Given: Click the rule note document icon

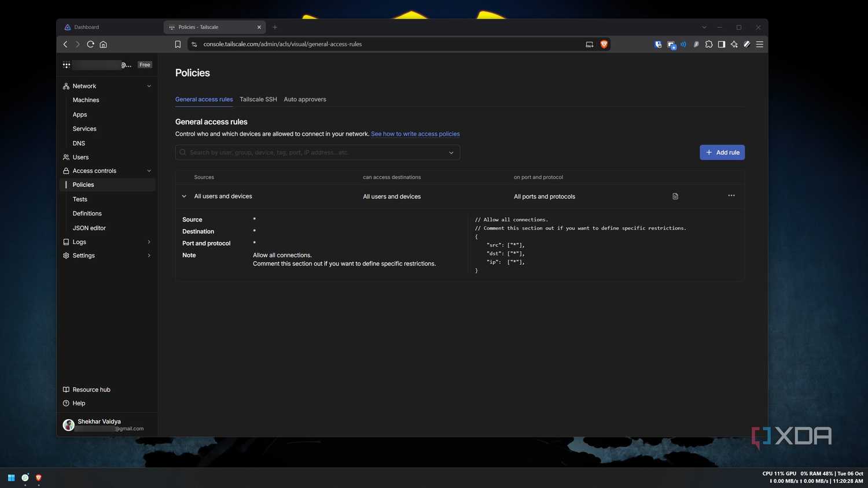Looking at the screenshot, I should point(675,197).
